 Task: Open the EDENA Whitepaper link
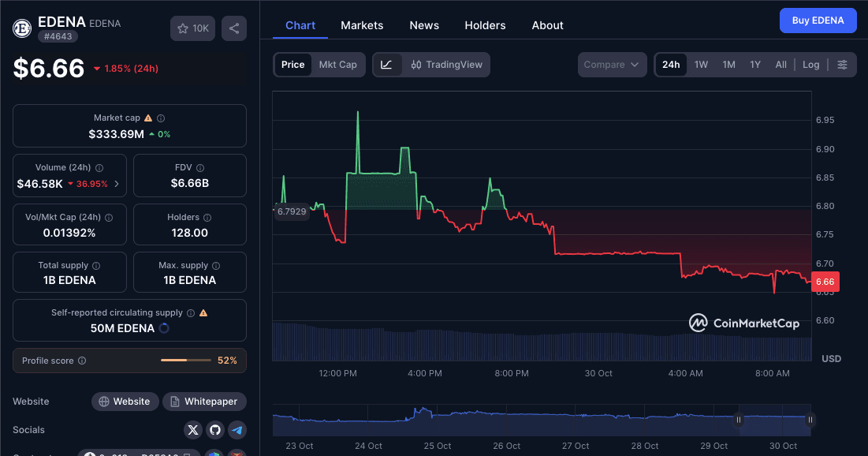204,401
